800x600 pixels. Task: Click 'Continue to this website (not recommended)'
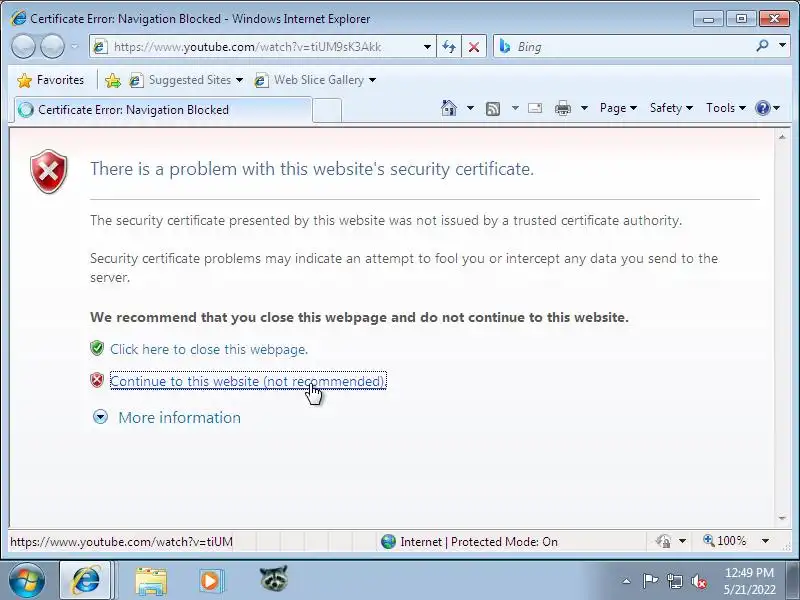248,381
